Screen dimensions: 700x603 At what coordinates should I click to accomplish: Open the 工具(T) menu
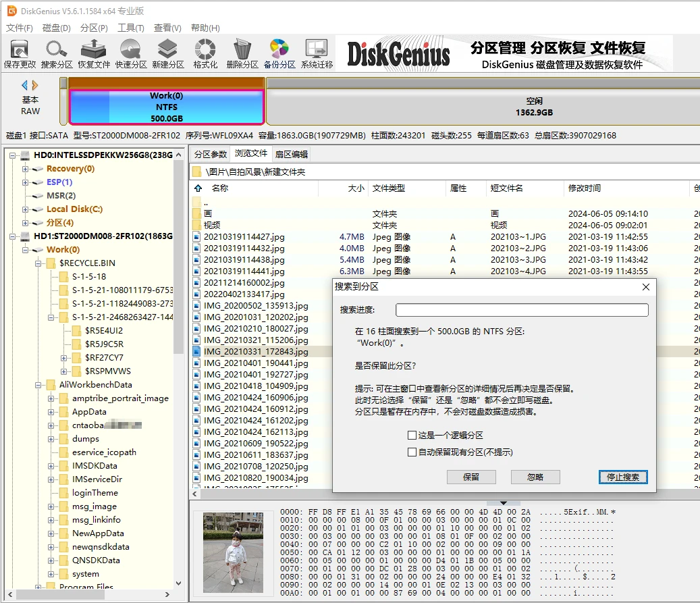tap(131, 28)
